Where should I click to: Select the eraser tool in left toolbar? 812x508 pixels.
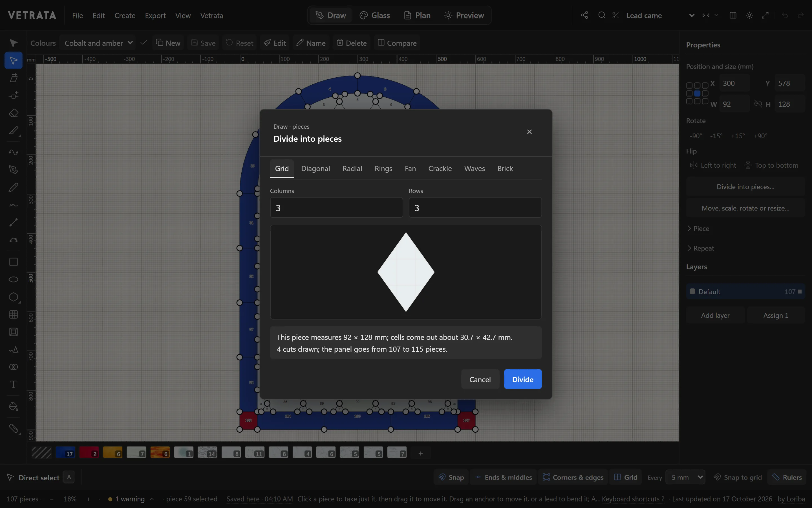click(14, 113)
